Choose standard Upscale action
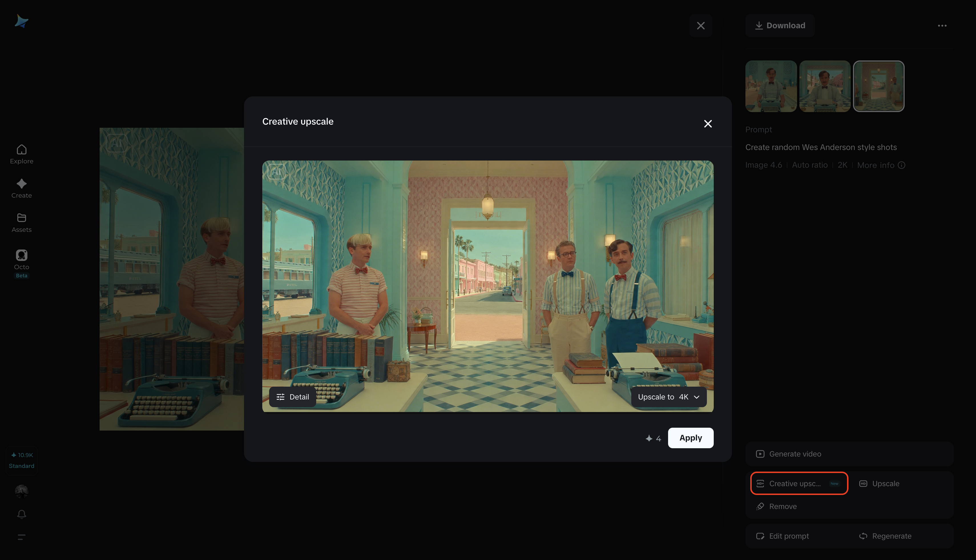The image size is (976, 560). (x=880, y=484)
